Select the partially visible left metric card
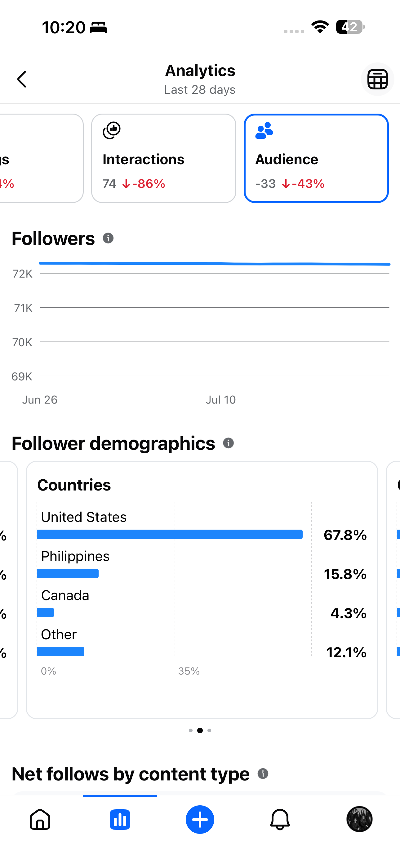400x868 pixels. point(41,158)
